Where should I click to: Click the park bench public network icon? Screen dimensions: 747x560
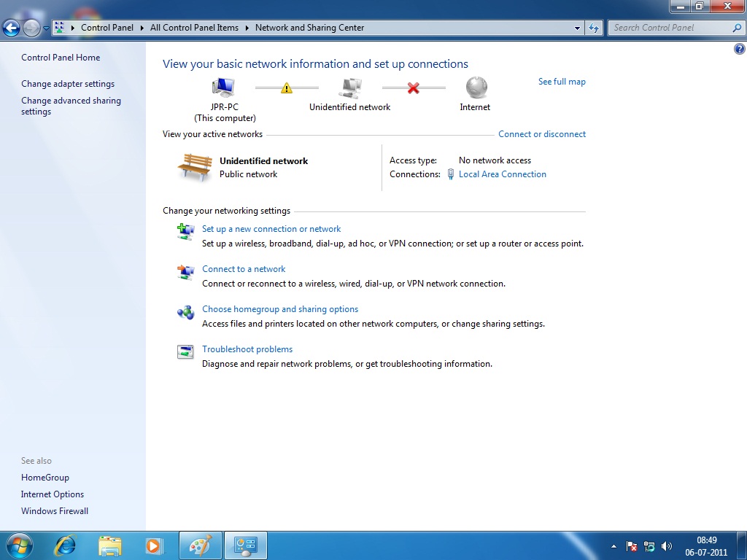coord(195,167)
